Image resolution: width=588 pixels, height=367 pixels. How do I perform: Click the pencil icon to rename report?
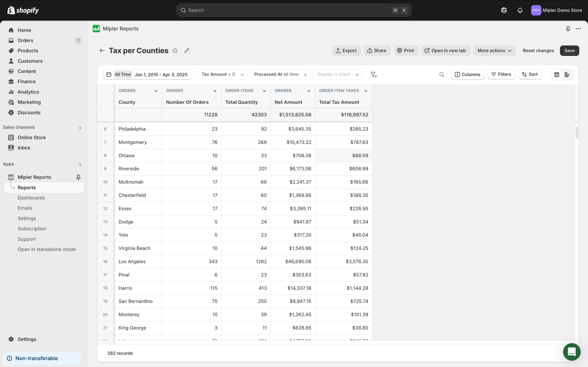pos(187,50)
